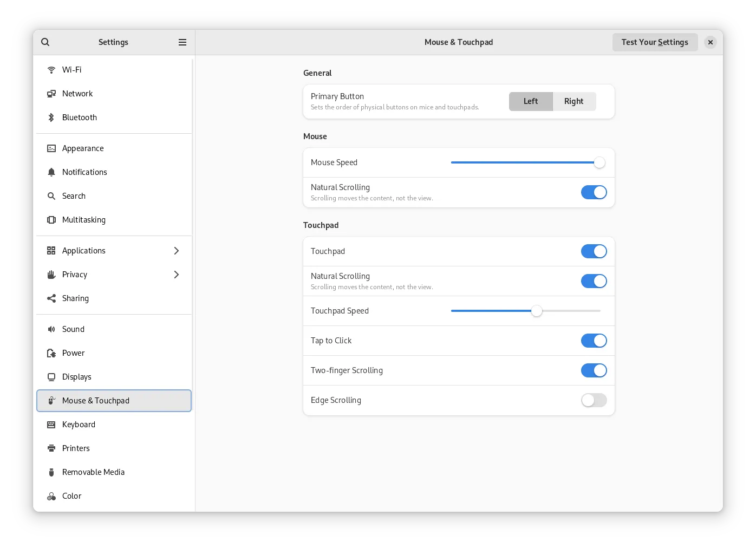Click the Touchpad Speed slider handle
Screen dimensions: 756x548
click(x=536, y=311)
